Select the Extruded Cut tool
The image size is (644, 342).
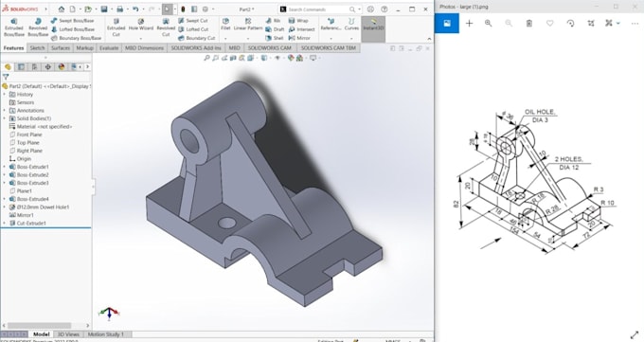pos(116,27)
